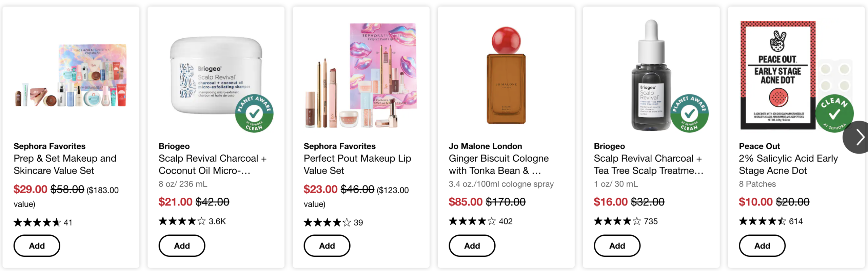Image resolution: width=868 pixels, height=271 pixels.
Task: Add Jo Malone Ginger Biscuit Cologne
Action: [x=472, y=246]
